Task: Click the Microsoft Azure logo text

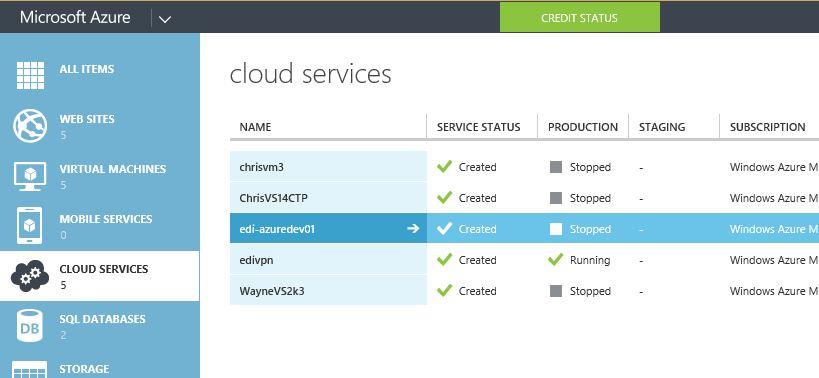Action: pos(75,17)
